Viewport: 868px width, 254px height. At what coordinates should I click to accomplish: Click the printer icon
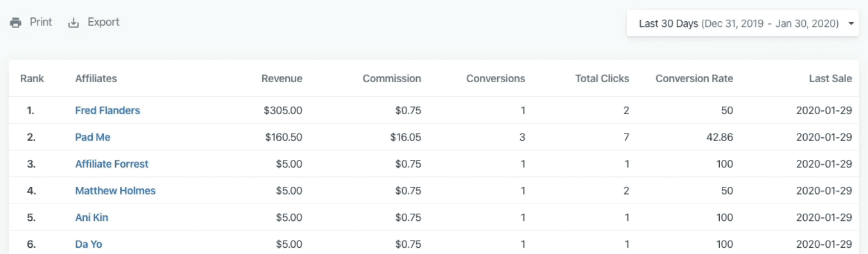pyautogui.click(x=16, y=23)
